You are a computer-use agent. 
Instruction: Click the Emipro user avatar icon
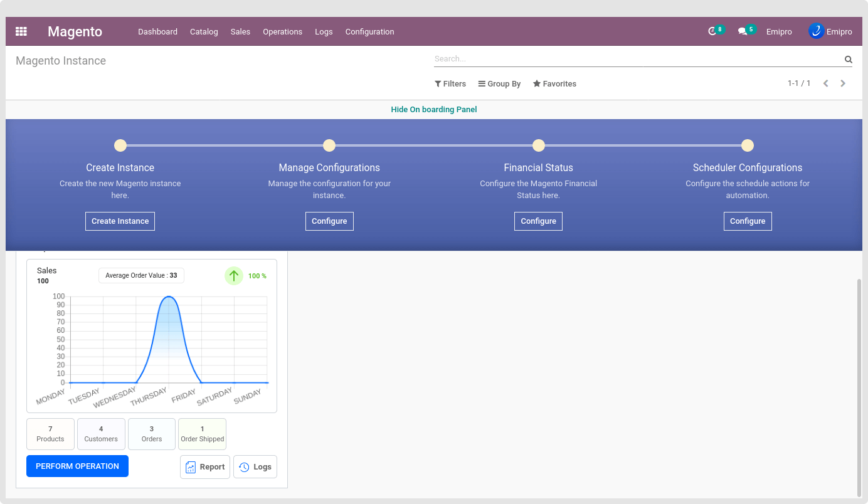click(816, 31)
